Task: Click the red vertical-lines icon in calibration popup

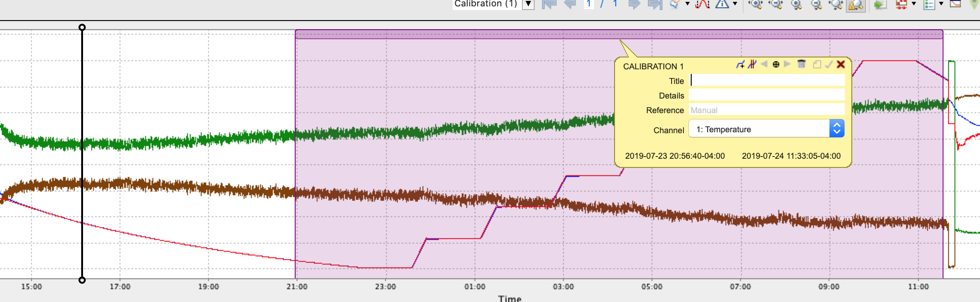Action: [x=752, y=64]
